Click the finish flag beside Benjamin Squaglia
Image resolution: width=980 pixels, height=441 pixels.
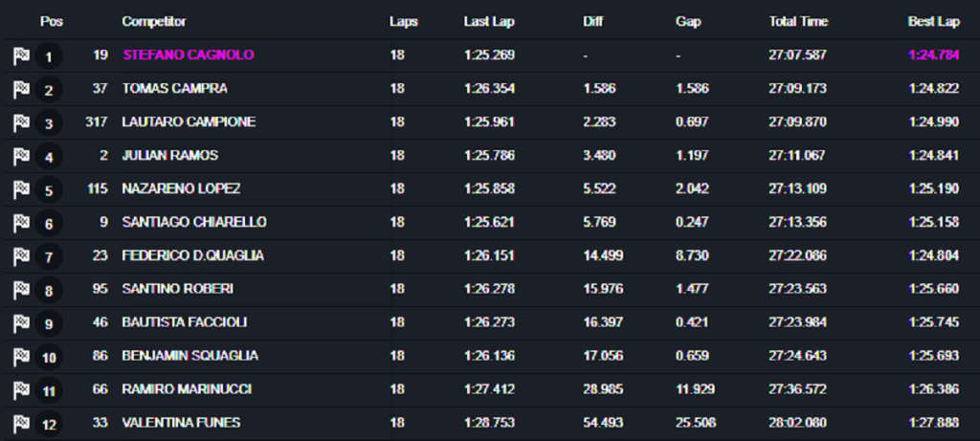21,357
